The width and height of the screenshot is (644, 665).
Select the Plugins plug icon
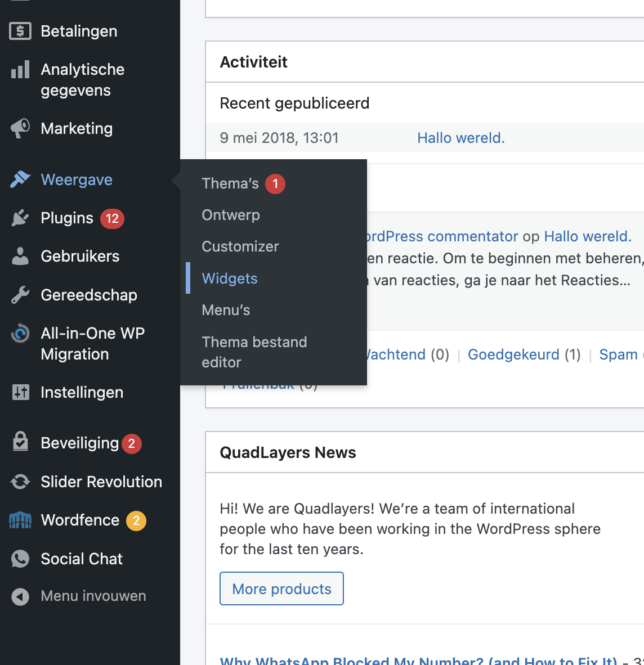pyautogui.click(x=20, y=218)
